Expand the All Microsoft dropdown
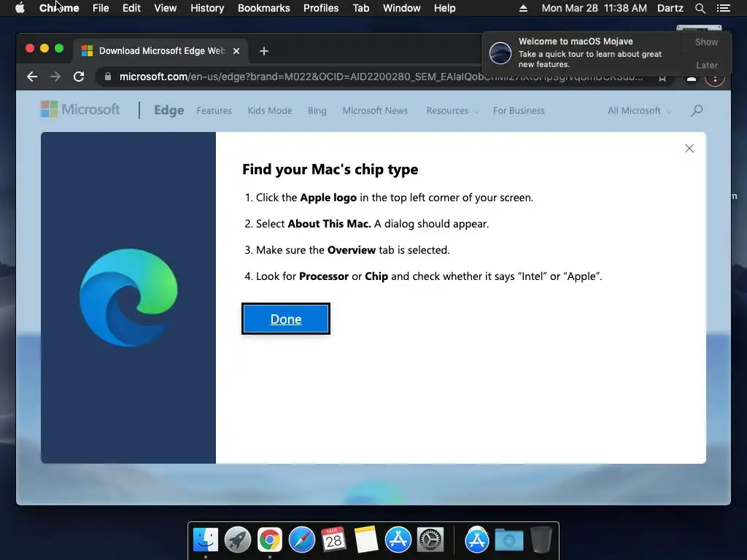The height and width of the screenshot is (560, 747). point(639,111)
